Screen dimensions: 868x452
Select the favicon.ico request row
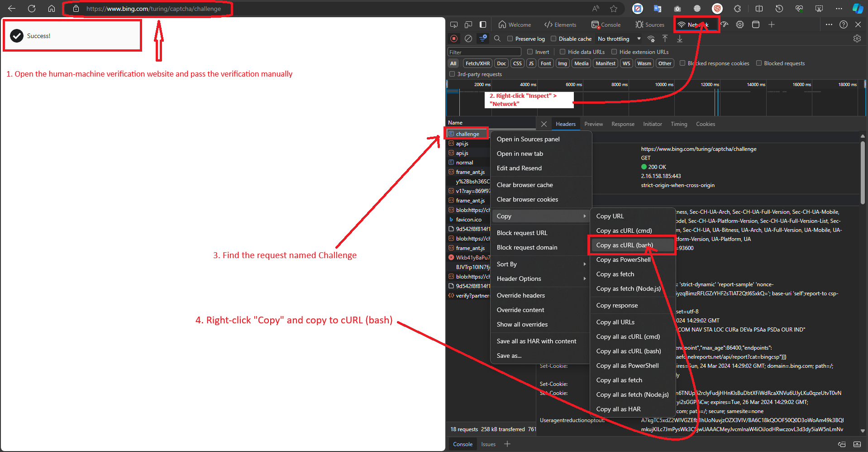[468, 220]
